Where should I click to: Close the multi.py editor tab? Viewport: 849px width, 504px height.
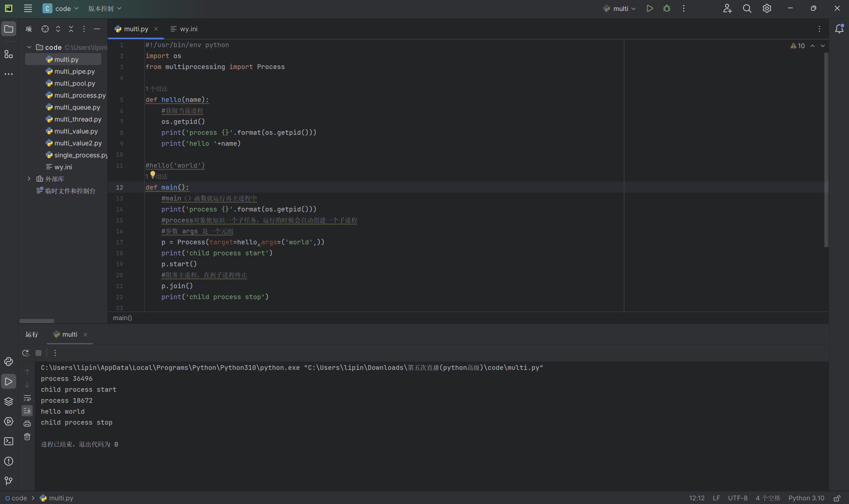click(x=156, y=29)
